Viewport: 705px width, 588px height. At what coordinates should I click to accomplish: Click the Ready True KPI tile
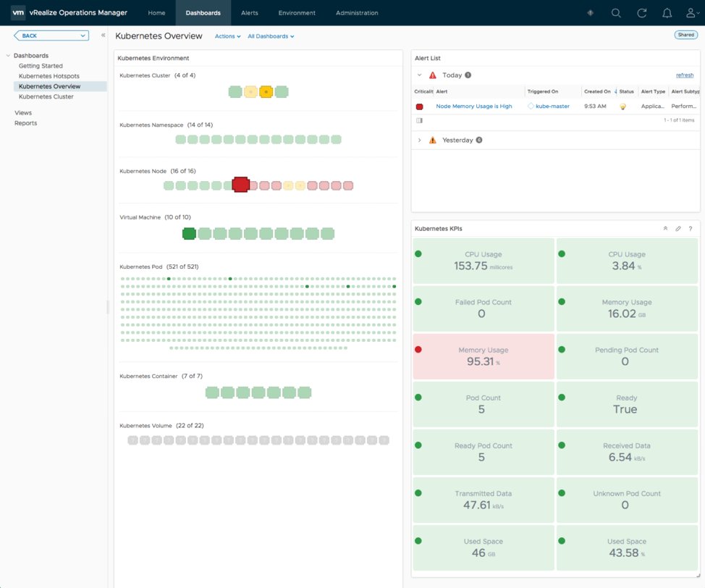[627, 404]
